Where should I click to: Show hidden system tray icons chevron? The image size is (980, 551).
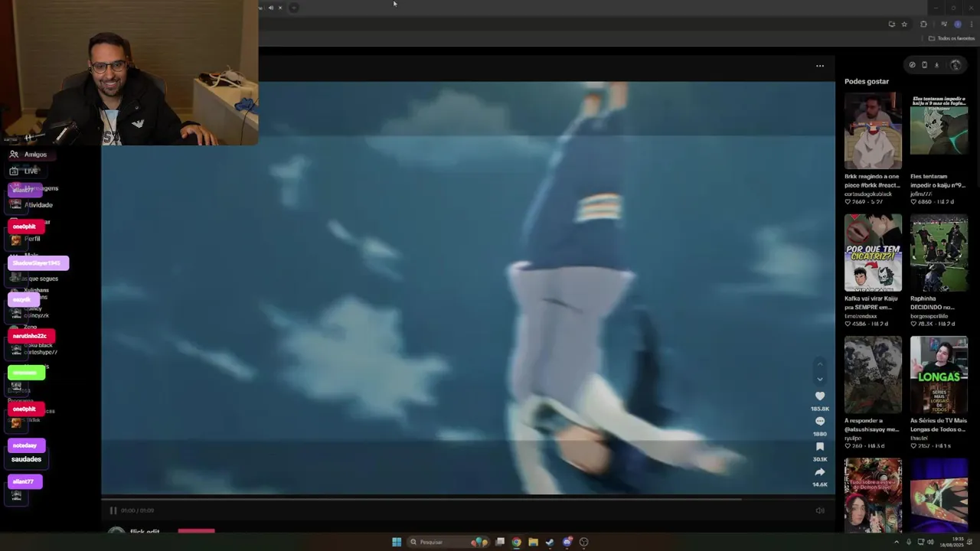pyautogui.click(x=897, y=542)
